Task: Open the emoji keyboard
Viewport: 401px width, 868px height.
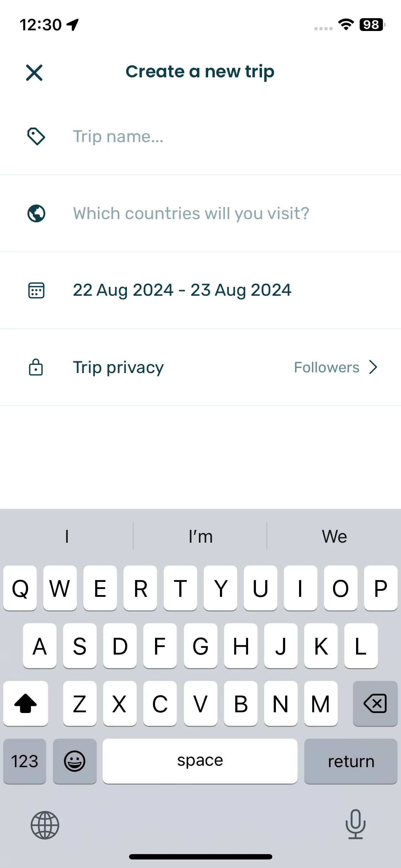Action: [74, 761]
